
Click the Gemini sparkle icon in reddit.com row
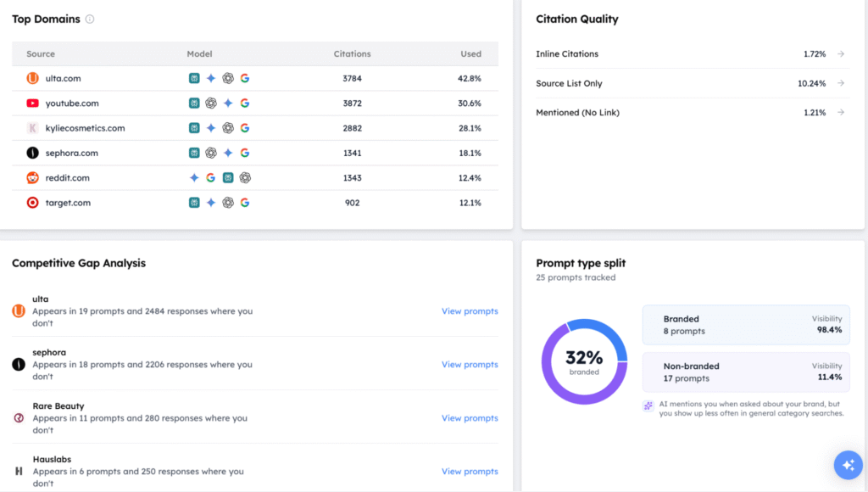point(194,178)
